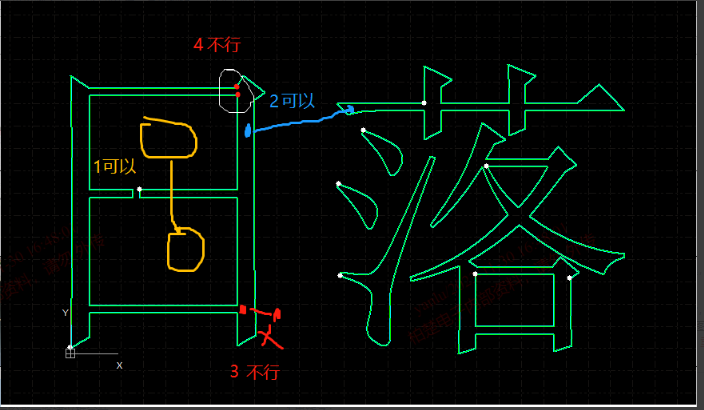Pick the white node on 落's top water dot
Image resolution: width=704 pixels, height=410 pixels.
363,130
